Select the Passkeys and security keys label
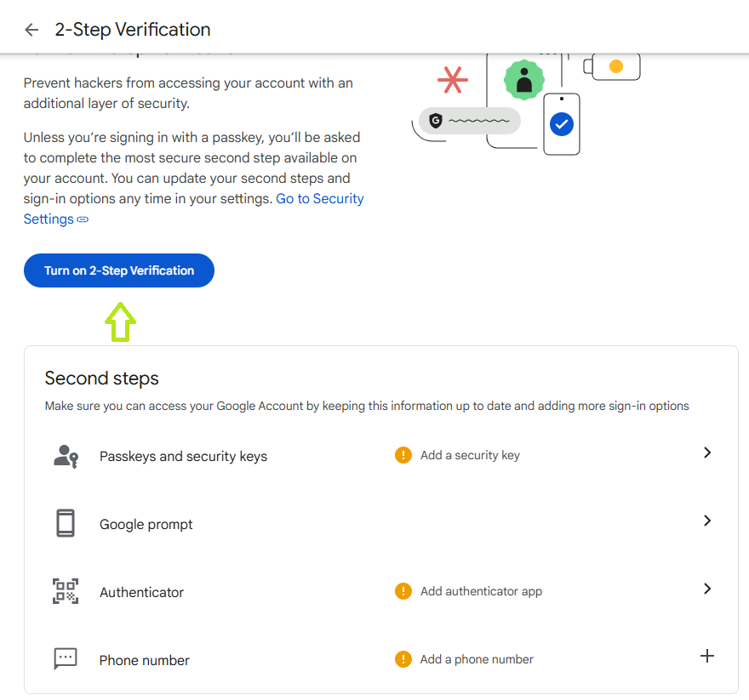 (183, 457)
